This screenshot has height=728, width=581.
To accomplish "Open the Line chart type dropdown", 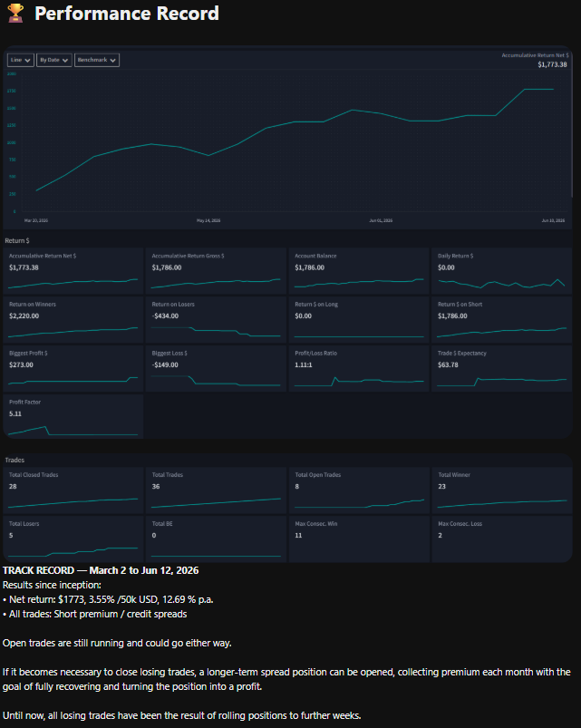I will tap(21, 60).
